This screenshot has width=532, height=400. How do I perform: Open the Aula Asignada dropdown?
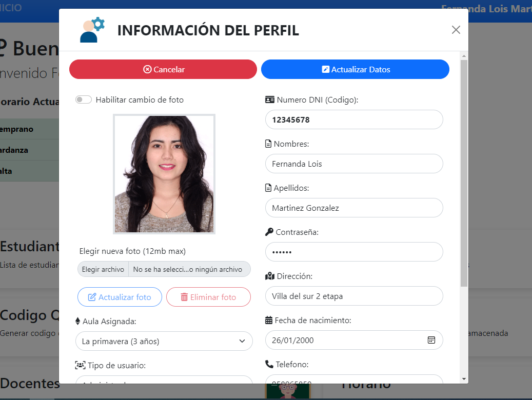(164, 341)
